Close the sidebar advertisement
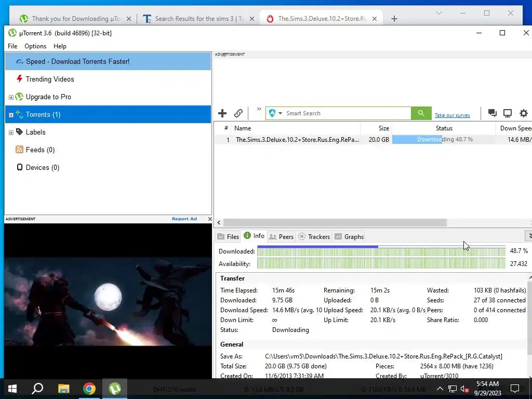This screenshot has width=532, height=399. click(210, 219)
